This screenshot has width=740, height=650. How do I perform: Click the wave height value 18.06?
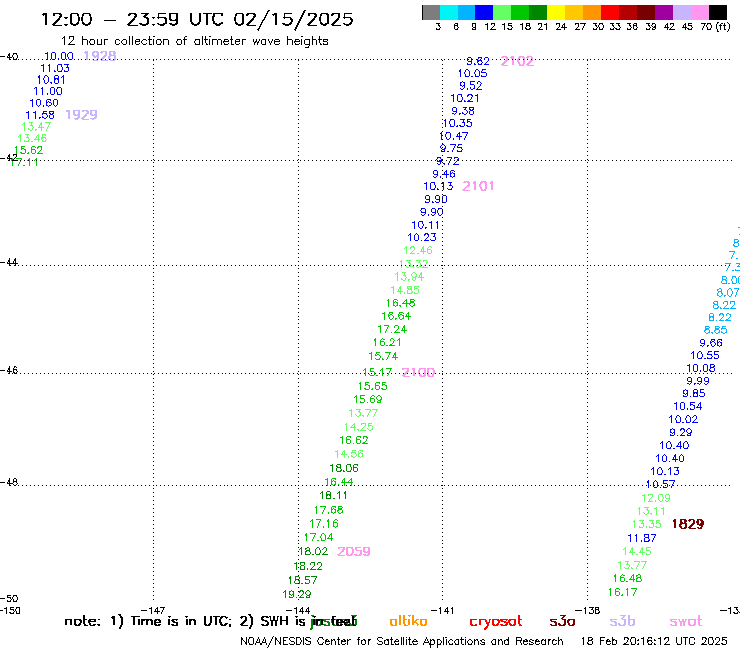click(x=344, y=468)
